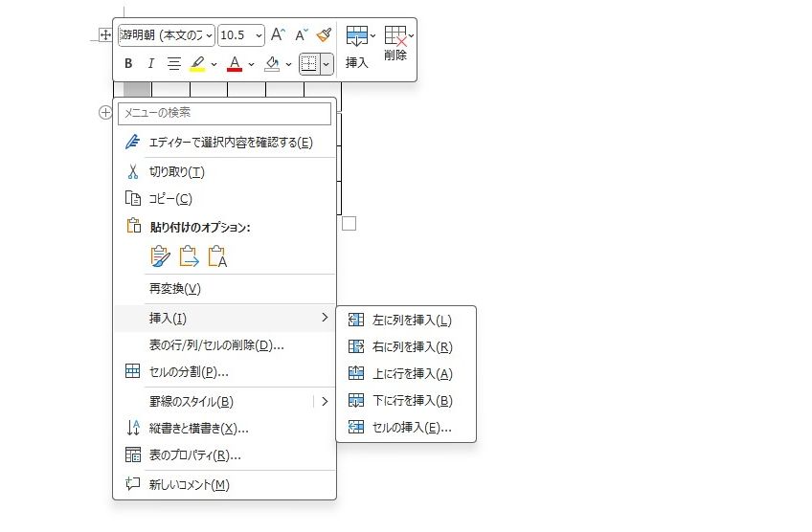Shrink font size with the smaller A icon
The image size is (812, 532).
[x=301, y=35]
